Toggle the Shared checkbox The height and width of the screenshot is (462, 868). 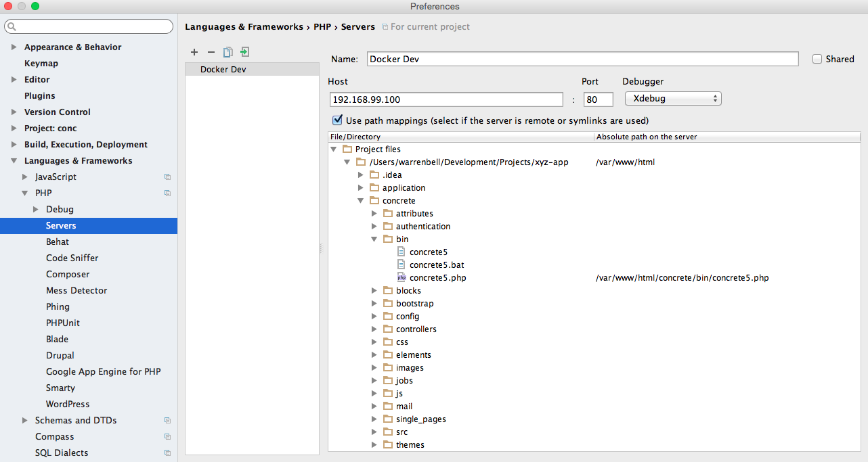click(x=817, y=59)
